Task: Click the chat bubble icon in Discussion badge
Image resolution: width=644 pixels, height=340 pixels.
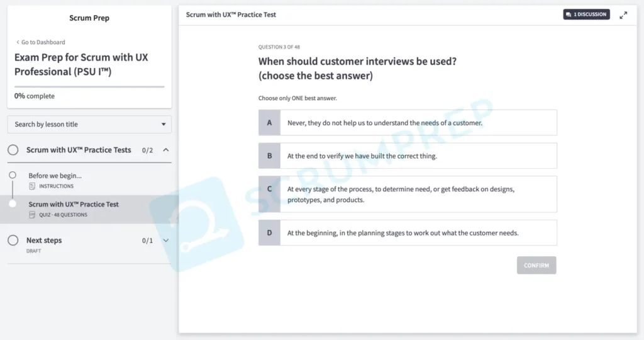Action: click(x=569, y=14)
